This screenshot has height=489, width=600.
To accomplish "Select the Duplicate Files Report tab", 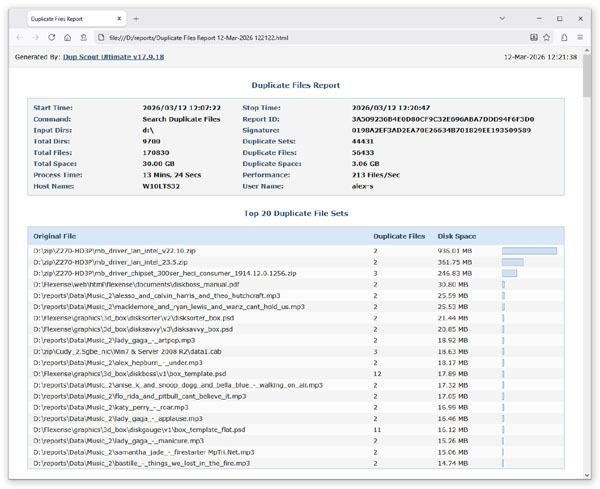I will (x=77, y=19).
